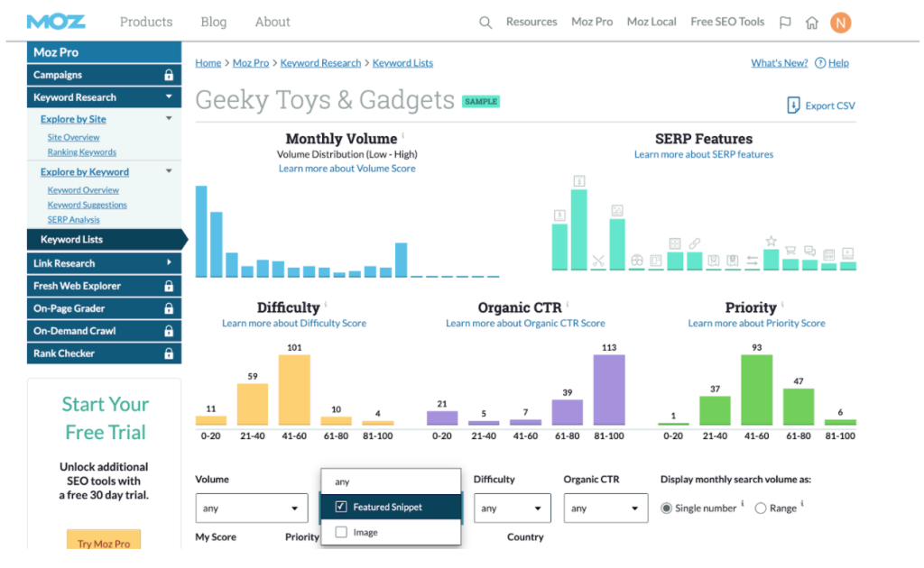Click the four-square grid icon in SERP Features

click(x=675, y=243)
